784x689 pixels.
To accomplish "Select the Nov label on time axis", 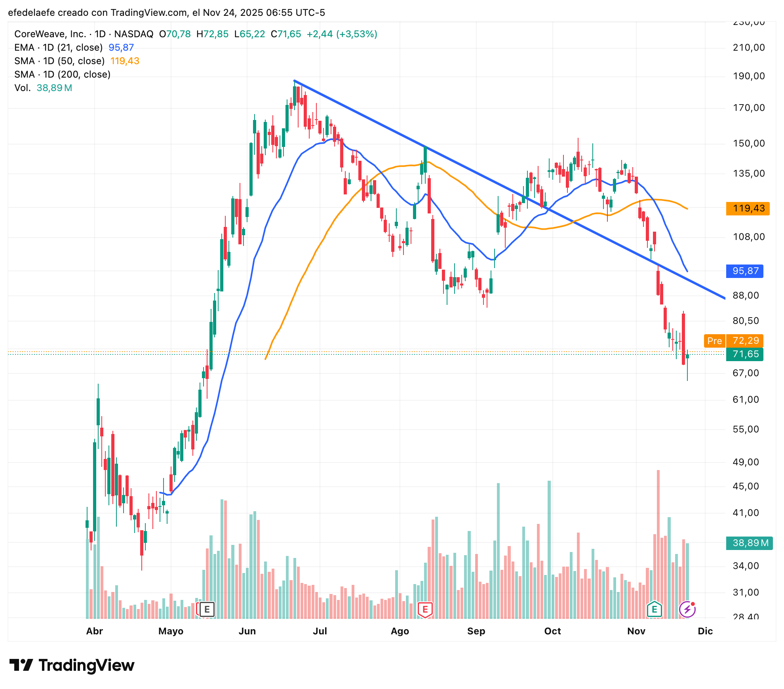I will coord(636,631).
